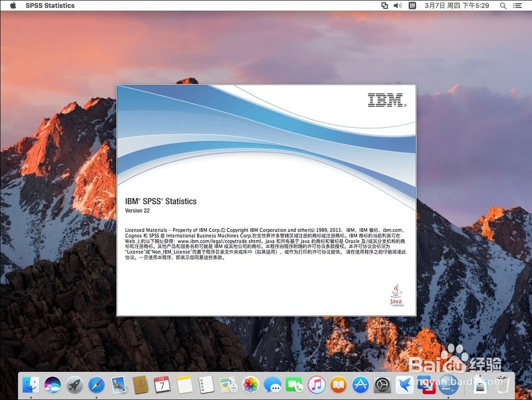The width and height of the screenshot is (532, 400).
Task: Launch Siri from the Dock
Action: point(53,385)
